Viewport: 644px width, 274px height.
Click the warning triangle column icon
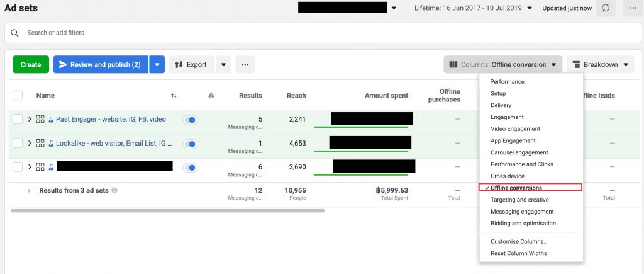point(211,96)
